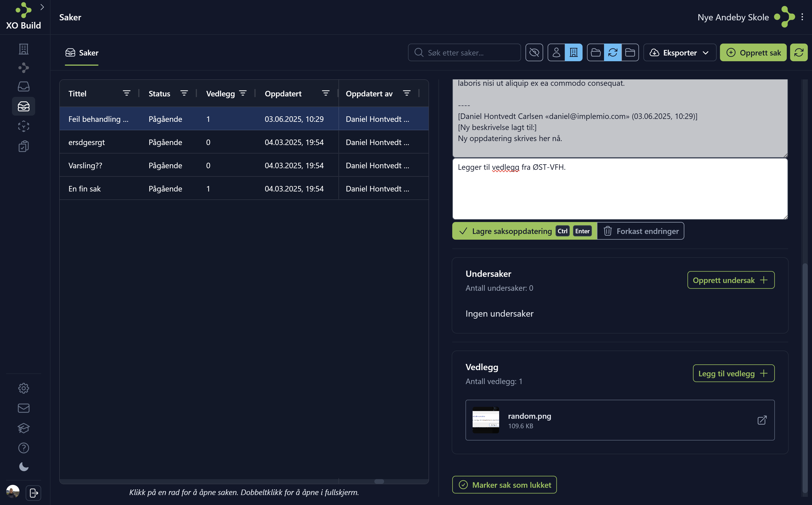812x505 pixels.
Task: Open the mail envelope icon in sidebar
Action: pyautogui.click(x=23, y=408)
